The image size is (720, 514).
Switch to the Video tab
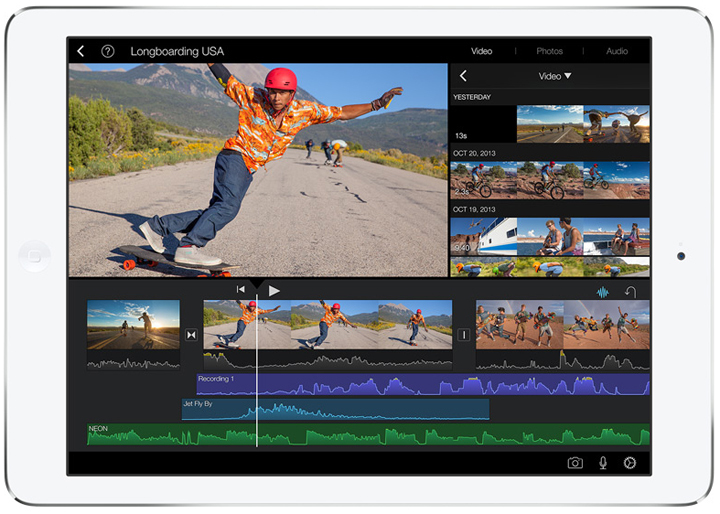pos(481,51)
